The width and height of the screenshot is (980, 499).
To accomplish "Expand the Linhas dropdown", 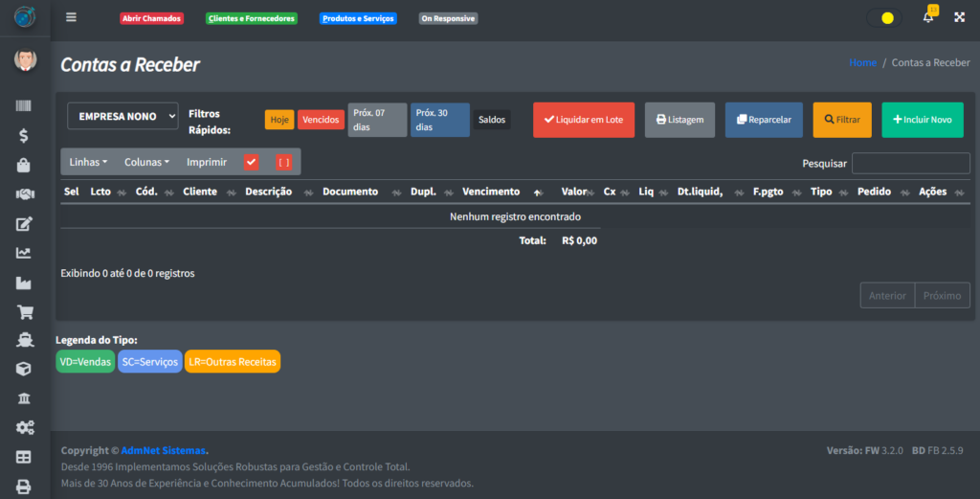I will pyautogui.click(x=88, y=162).
